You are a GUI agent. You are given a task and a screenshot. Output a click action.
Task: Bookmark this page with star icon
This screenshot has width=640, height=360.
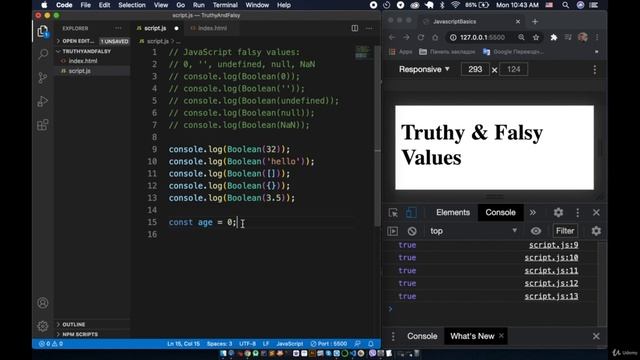tap(536, 37)
